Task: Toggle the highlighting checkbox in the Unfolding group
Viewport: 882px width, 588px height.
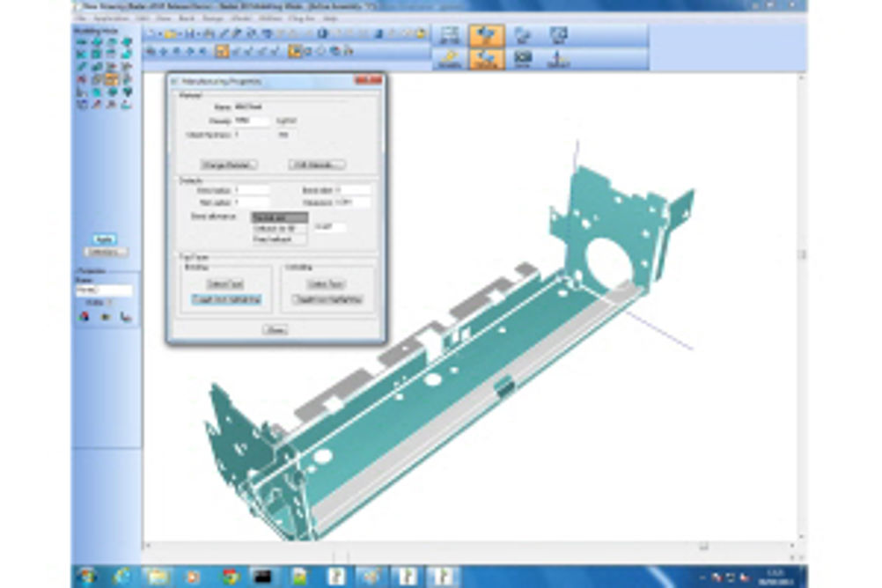Action: [327, 299]
